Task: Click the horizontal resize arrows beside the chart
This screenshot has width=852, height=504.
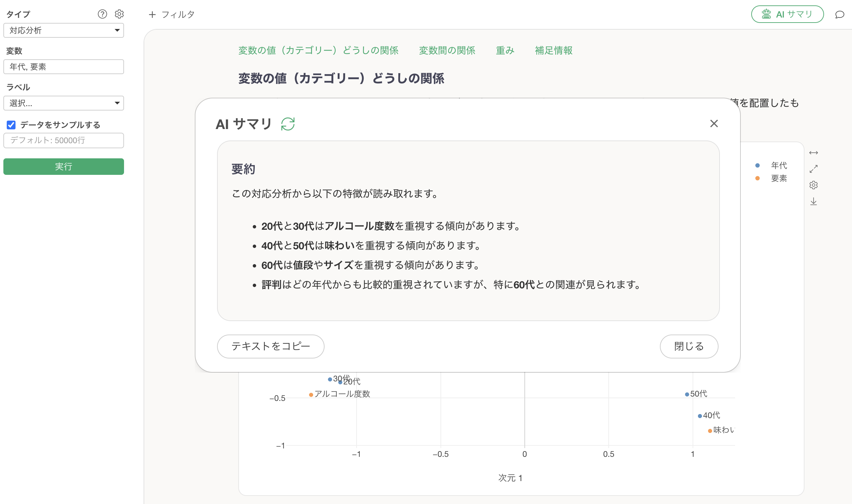Action: [814, 153]
